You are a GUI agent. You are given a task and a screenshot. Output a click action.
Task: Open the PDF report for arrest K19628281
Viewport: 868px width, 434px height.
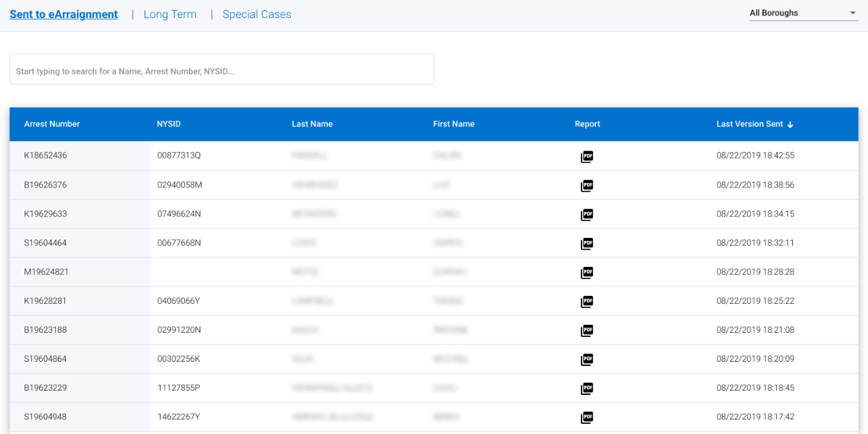pyautogui.click(x=587, y=301)
